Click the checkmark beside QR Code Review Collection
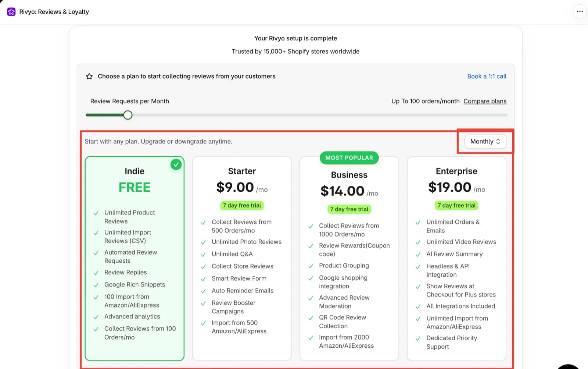Image resolution: width=588 pixels, height=369 pixels. tap(311, 318)
